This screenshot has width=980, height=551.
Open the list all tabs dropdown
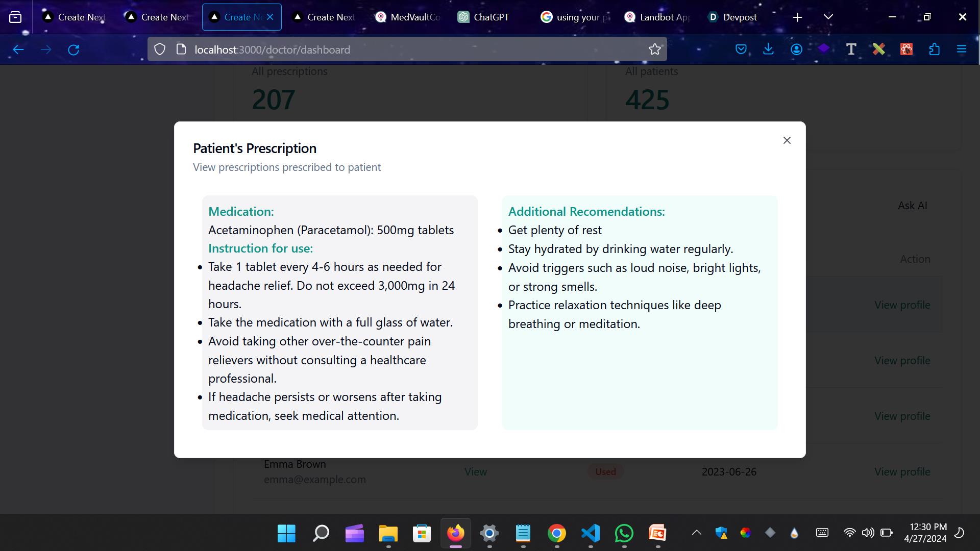tap(828, 17)
